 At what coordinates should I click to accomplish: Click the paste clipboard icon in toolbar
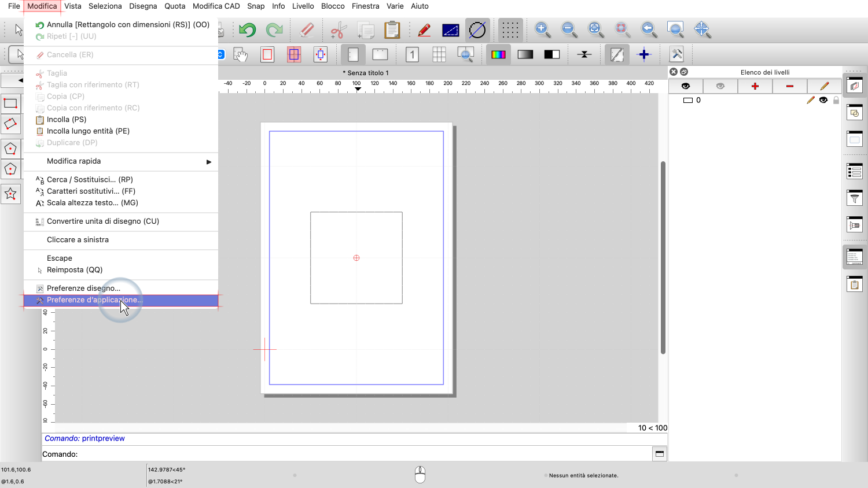point(392,29)
